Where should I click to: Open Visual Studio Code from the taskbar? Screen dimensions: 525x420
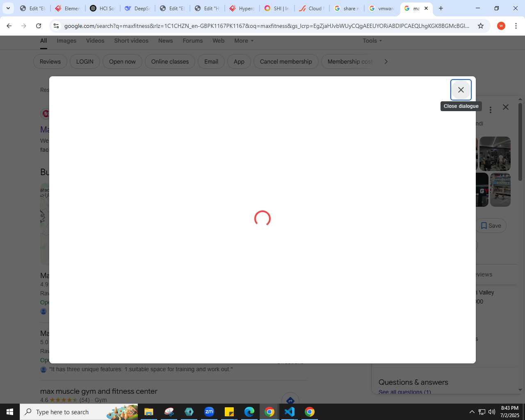tap(290, 412)
